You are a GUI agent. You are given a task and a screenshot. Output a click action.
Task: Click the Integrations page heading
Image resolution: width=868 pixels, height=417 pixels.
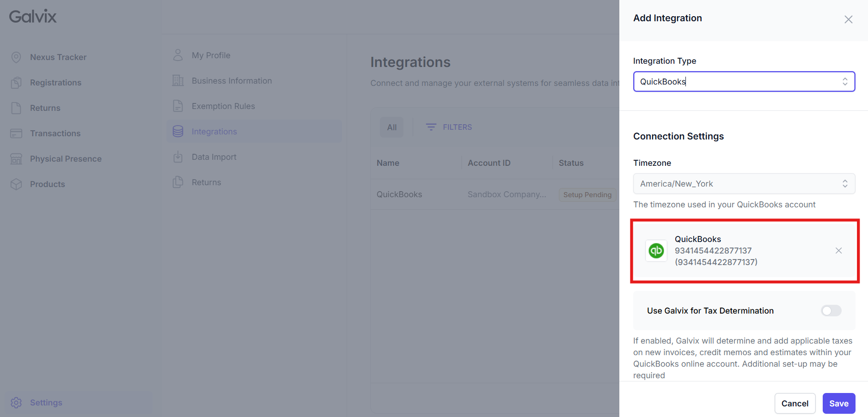point(410,62)
